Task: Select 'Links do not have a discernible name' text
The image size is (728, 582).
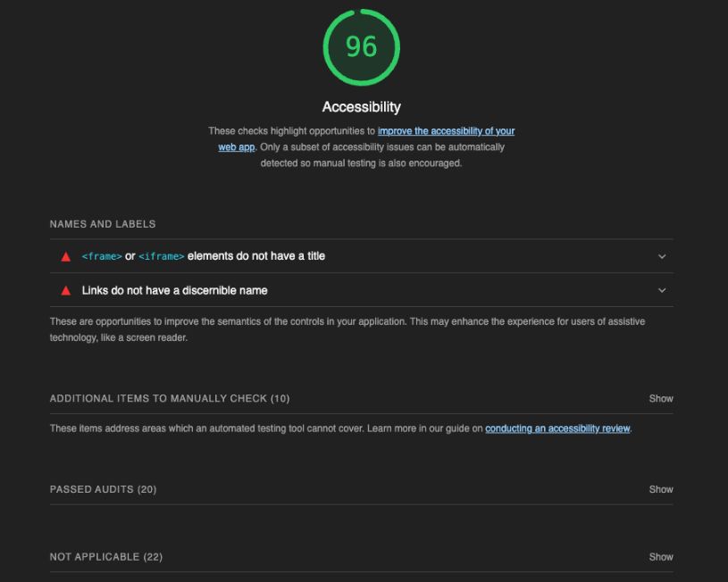Action: point(174,290)
